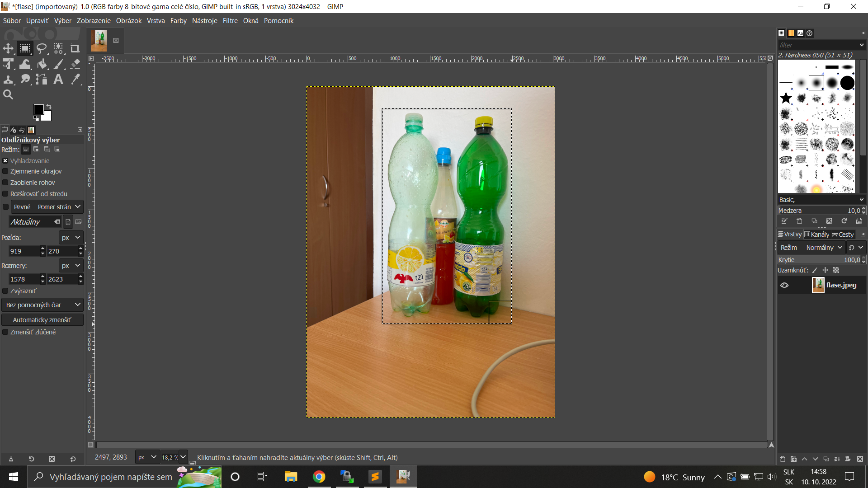
Task: Open Rozmery unit px dropdown
Action: pyautogui.click(x=71, y=266)
